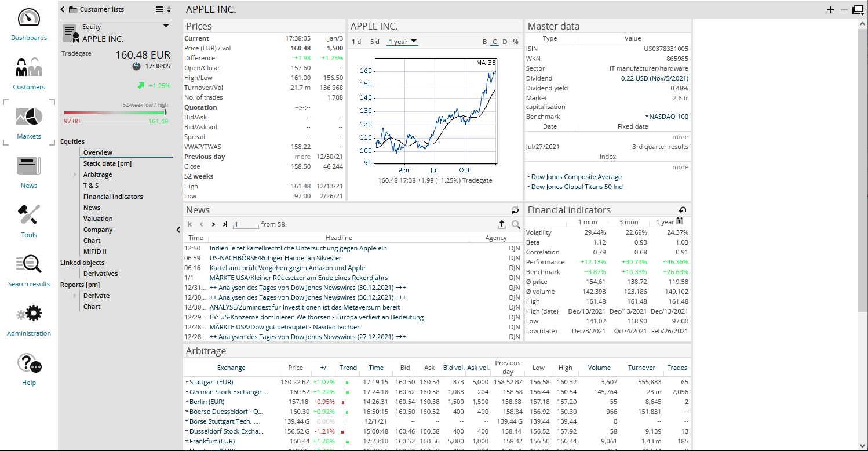The image size is (868, 451).
Task: Open the 1 year chart period dropdown
Action: 403,42
